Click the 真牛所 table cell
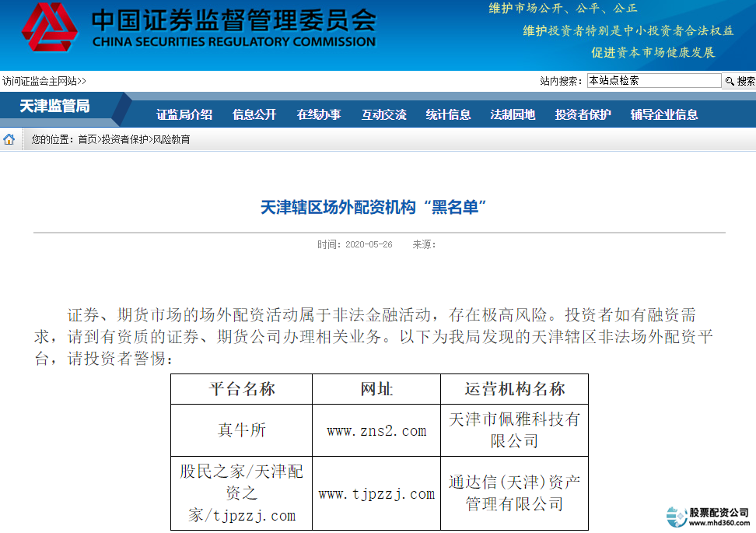The height and width of the screenshot is (533, 756). click(x=242, y=430)
